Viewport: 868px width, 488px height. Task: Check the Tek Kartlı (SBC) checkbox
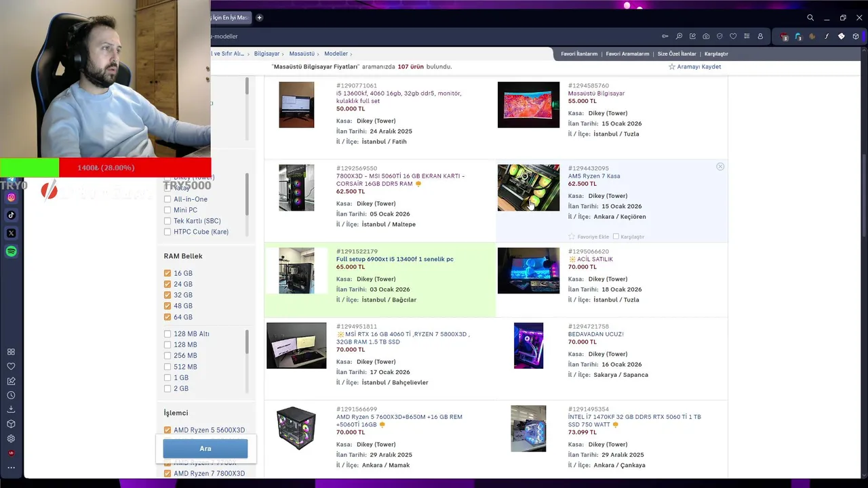(167, 221)
